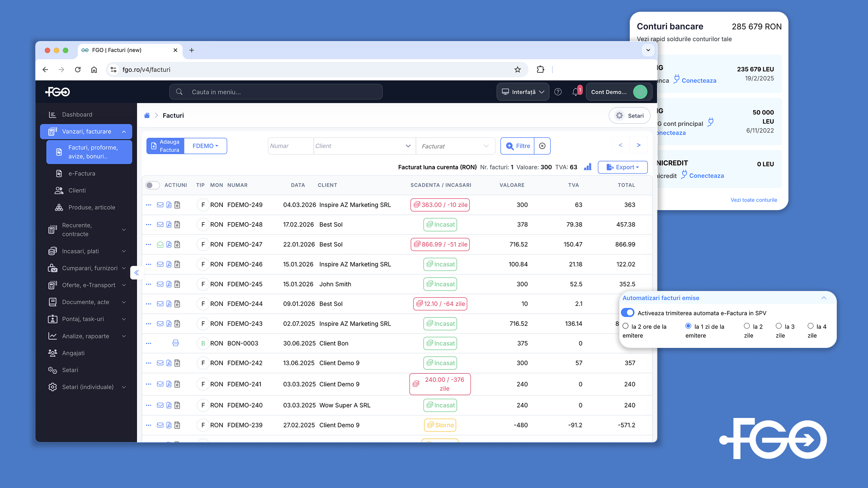The image size is (868, 488).
Task: Bookmark page with the star icon
Action: click(x=518, y=70)
